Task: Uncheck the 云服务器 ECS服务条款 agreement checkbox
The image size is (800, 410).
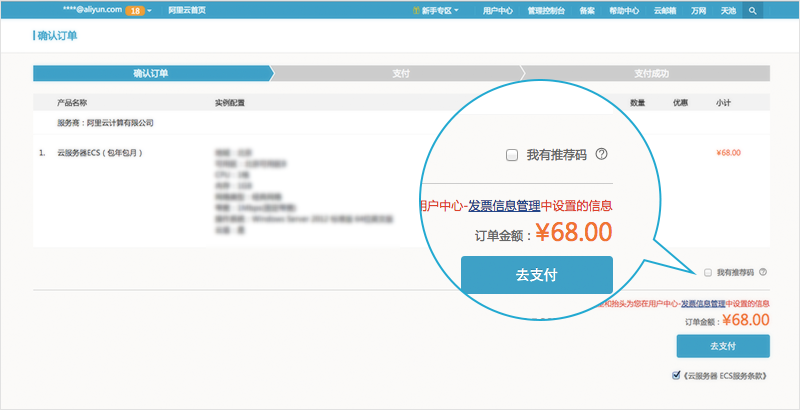Action: click(676, 376)
